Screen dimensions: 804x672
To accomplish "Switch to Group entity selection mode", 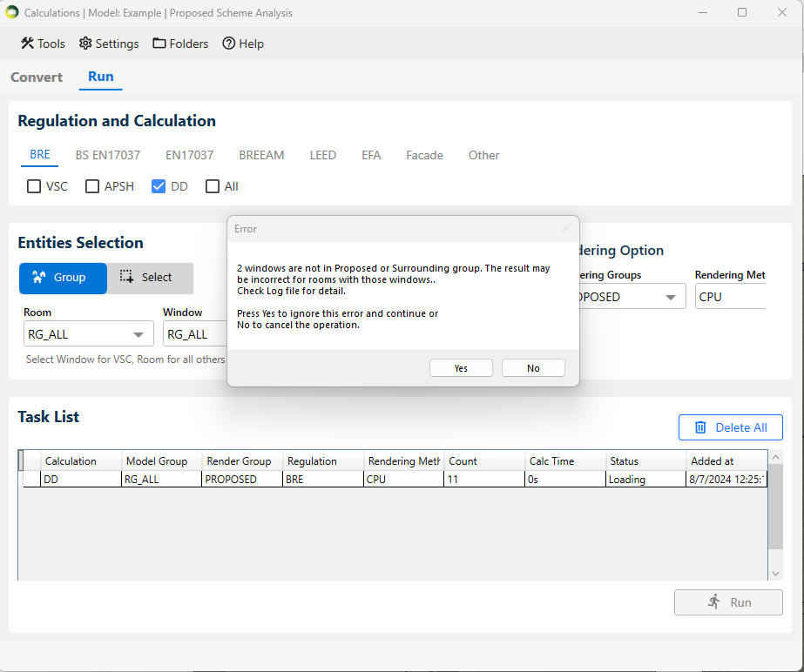I will [x=63, y=278].
